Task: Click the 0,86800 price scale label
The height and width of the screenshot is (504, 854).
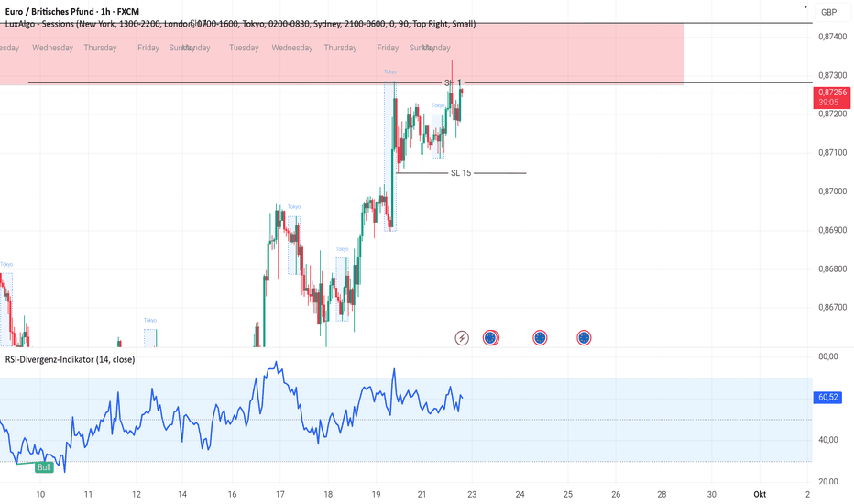Action: pos(833,268)
